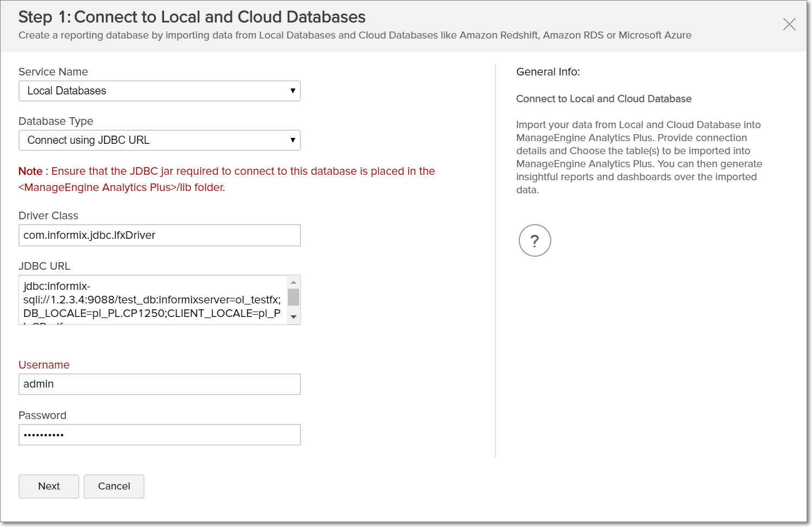This screenshot has height=527, width=812.
Task: Click JDBC URL scrollbar down arrow
Action: [293, 317]
